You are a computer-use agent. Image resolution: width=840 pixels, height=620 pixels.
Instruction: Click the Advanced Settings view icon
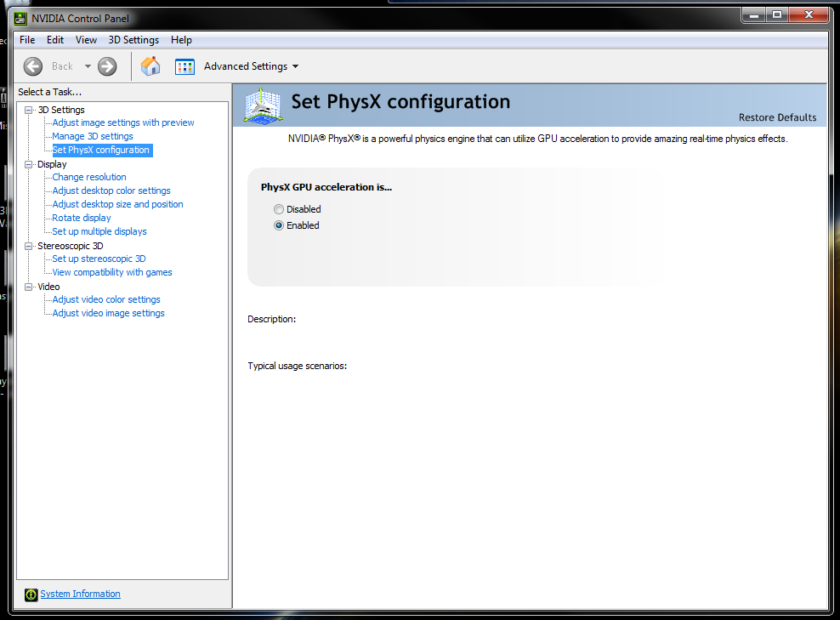point(184,66)
